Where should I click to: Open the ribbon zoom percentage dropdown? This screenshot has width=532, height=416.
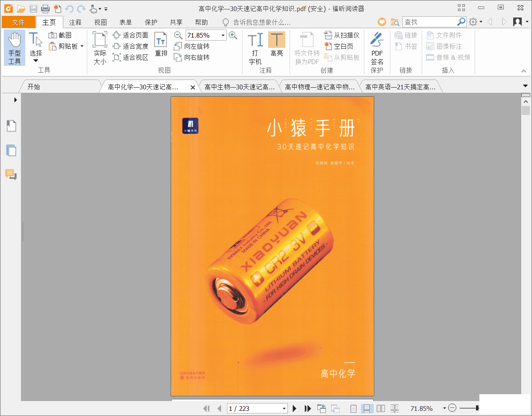[x=223, y=35]
